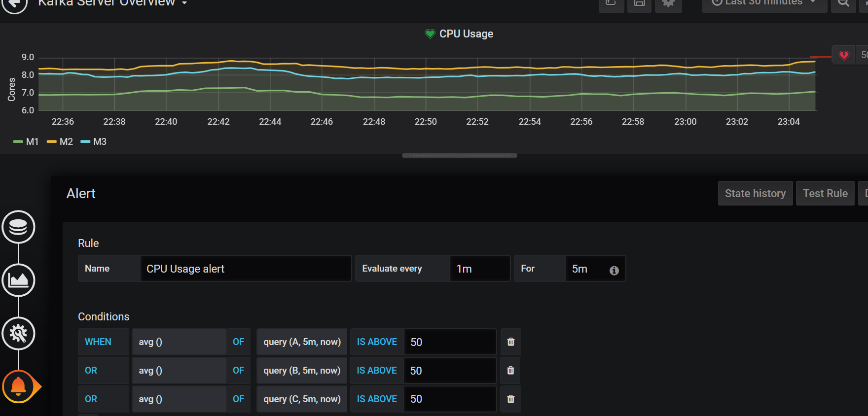The image size is (868, 416).
Task: Toggle M1 series in the legend
Action: click(x=26, y=142)
